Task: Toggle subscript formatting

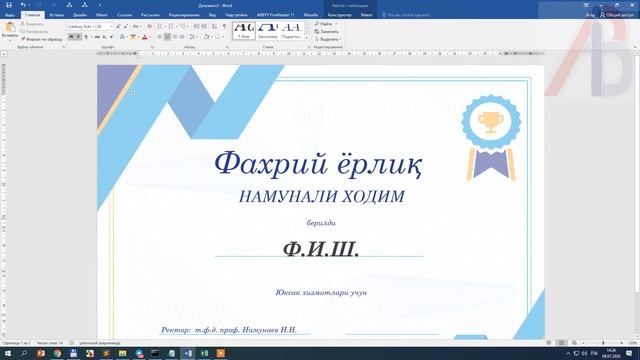Action: click(x=104, y=37)
